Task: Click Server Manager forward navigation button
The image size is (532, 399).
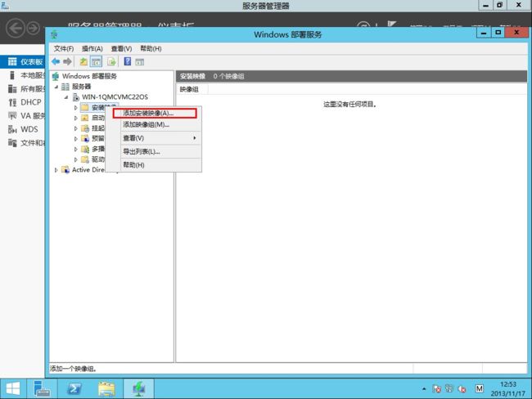Action: [34, 29]
